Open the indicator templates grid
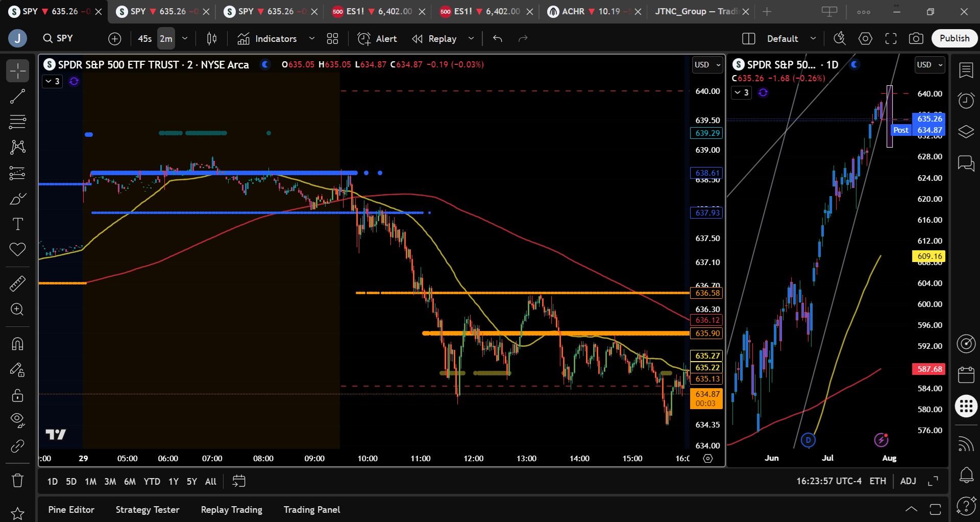The height and width of the screenshot is (522, 980). point(332,38)
